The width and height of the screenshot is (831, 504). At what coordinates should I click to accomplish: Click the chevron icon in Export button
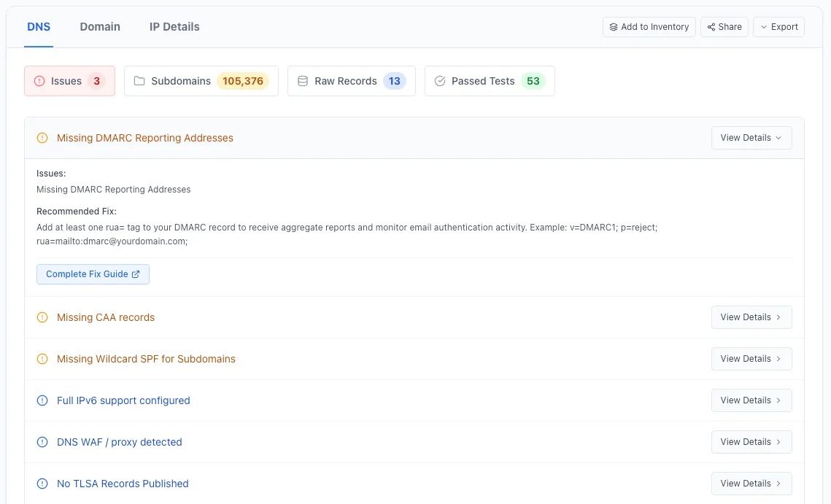coord(764,27)
